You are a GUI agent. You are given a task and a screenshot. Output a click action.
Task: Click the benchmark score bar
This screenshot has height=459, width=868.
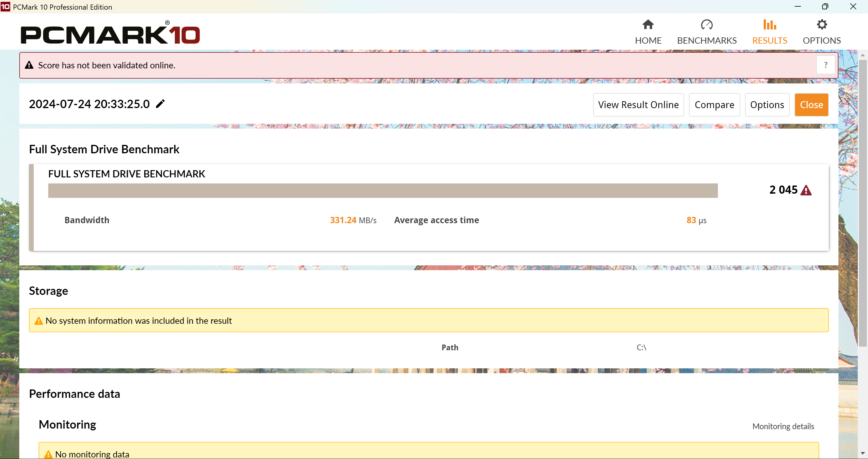382,191
